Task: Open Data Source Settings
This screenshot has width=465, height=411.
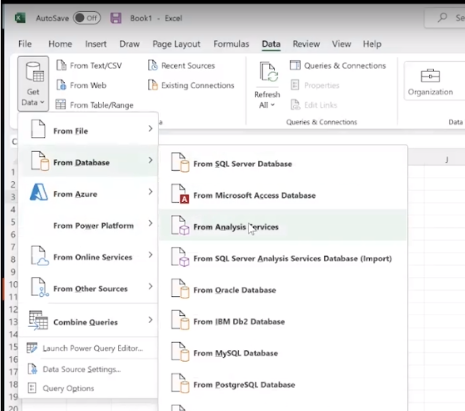Action: point(88,369)
